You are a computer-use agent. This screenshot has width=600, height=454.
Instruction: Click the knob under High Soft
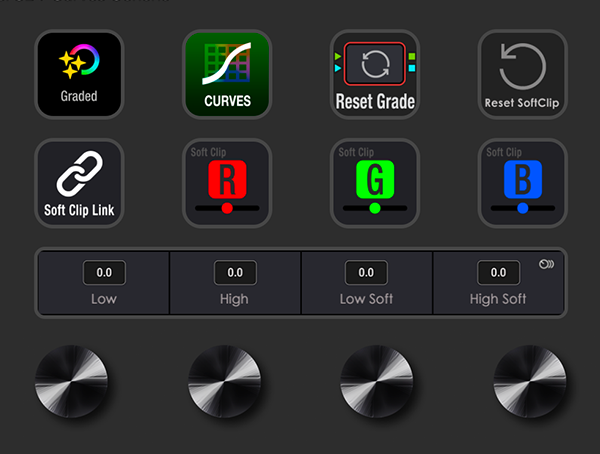pos(530,381)
